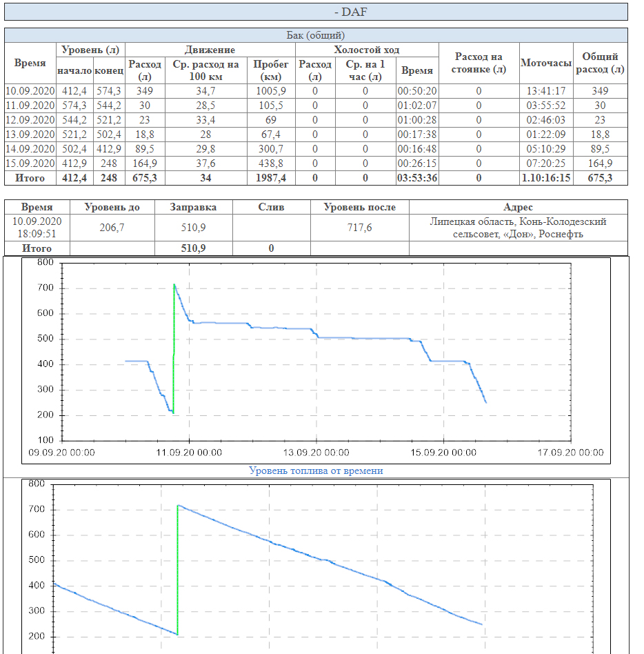Click the Липецкая область refuel address cell
Viewport: 644px width, 654px height.
(x=517, y=228)
